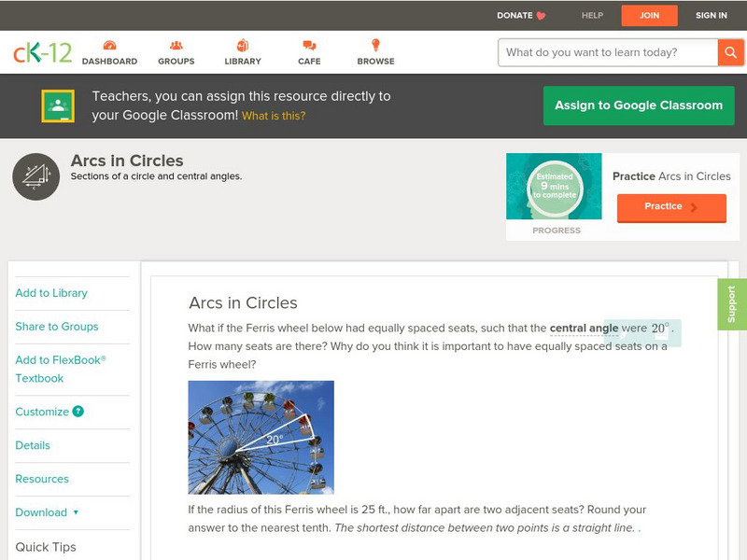The width and height of the screenshot is (747, 560).
Task: Click the search input field
Action: [x=608, y=52]
